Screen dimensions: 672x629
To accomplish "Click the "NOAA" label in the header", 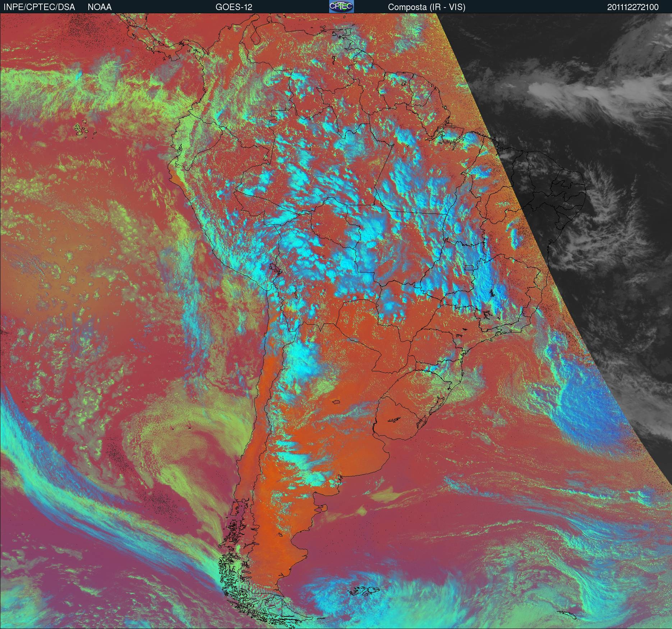I will coord(100,7).
